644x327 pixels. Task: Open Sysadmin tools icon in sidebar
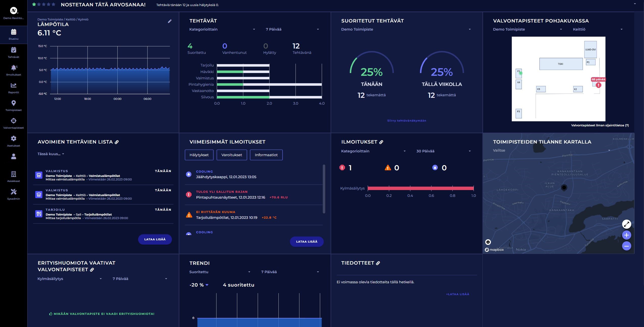(x=14, y=192)
